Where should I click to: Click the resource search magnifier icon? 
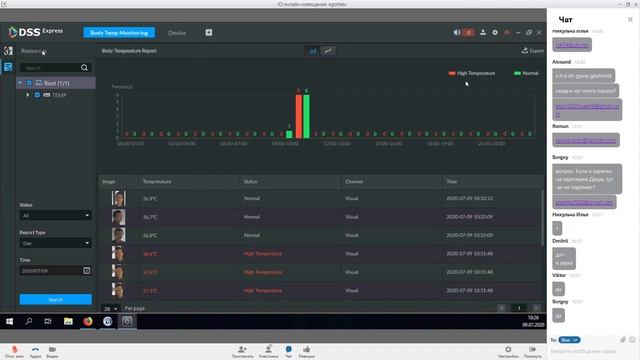84,68
